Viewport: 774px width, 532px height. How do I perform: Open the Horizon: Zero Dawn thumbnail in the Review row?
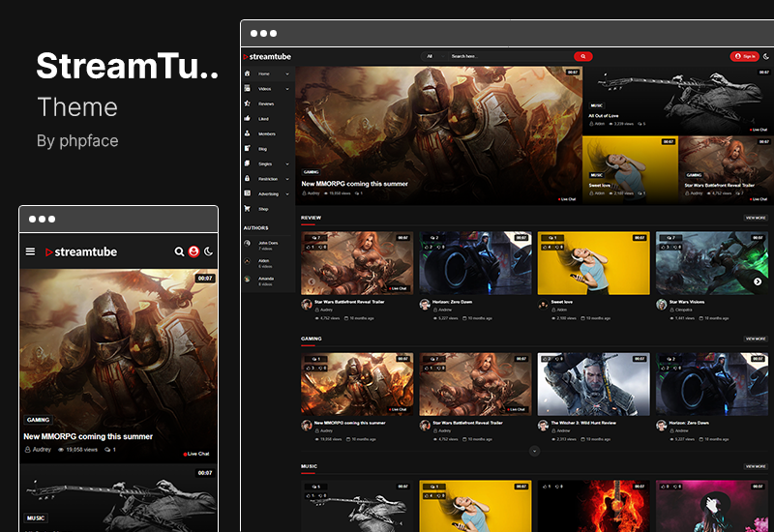pyautogui.click(x=475, y=263)
